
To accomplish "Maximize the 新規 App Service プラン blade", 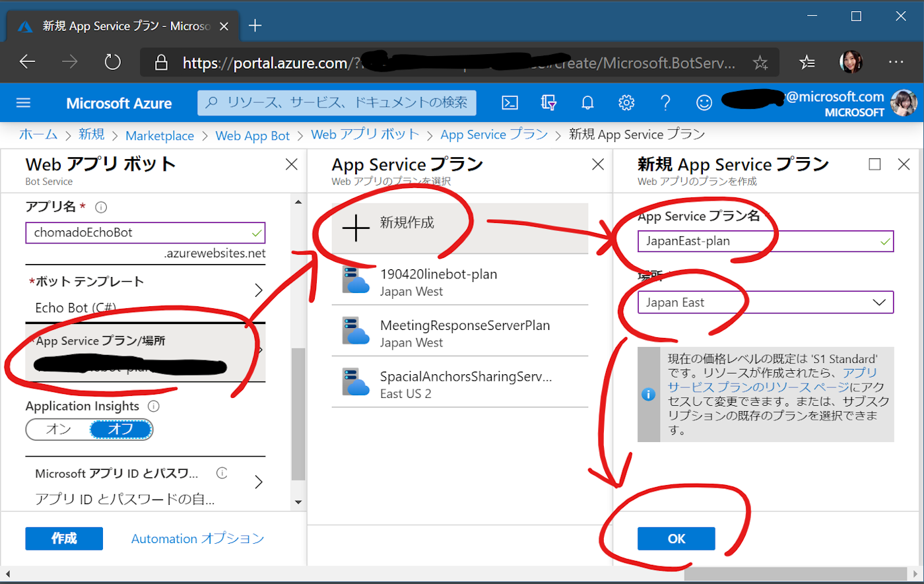I will tap(874, 164).
